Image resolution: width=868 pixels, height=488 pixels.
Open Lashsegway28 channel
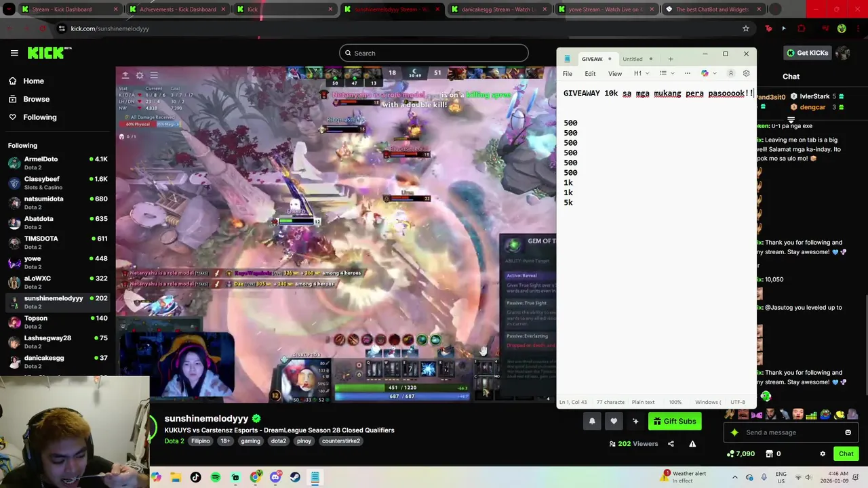58,342
